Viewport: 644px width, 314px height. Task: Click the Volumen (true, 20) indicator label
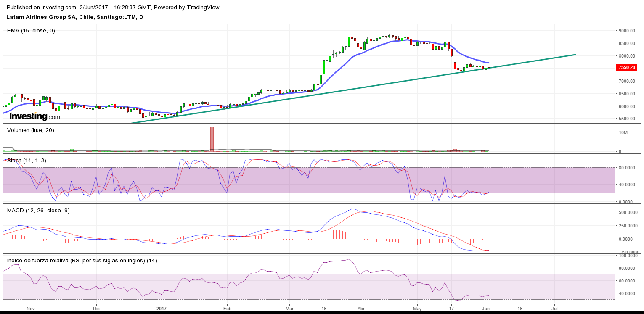(31, 130)
